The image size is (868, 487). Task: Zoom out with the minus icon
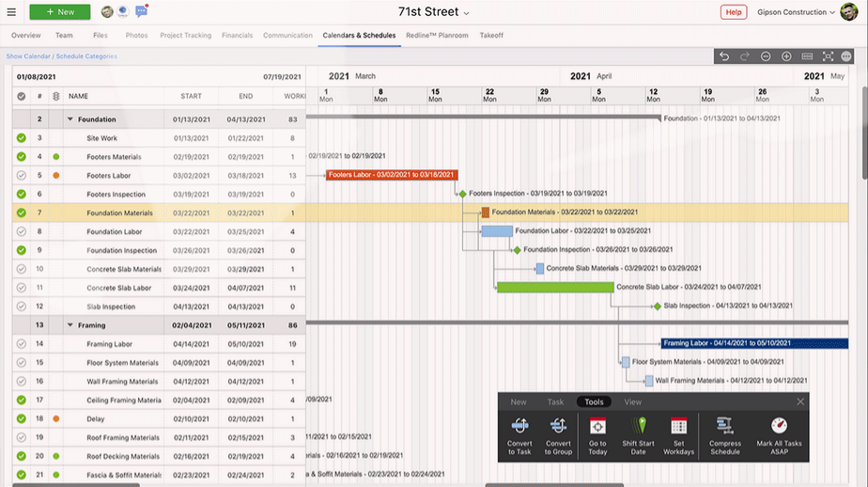coord(766,56)
